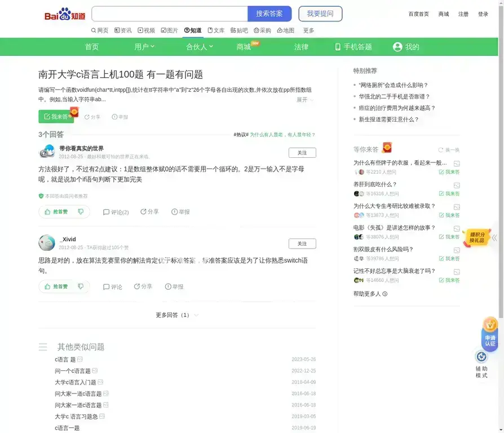Toggle 关注 follow for 带你看真实的世界

pyautogui.click(x=302, y=153)
